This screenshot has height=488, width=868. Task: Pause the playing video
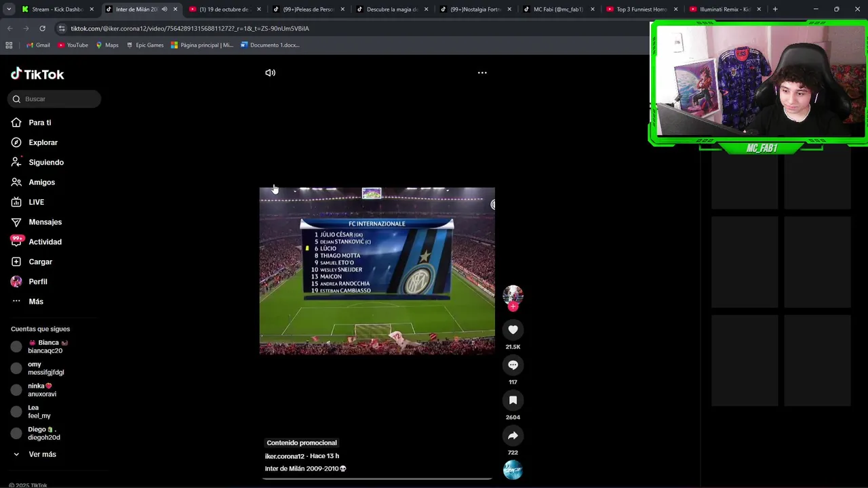377,271
